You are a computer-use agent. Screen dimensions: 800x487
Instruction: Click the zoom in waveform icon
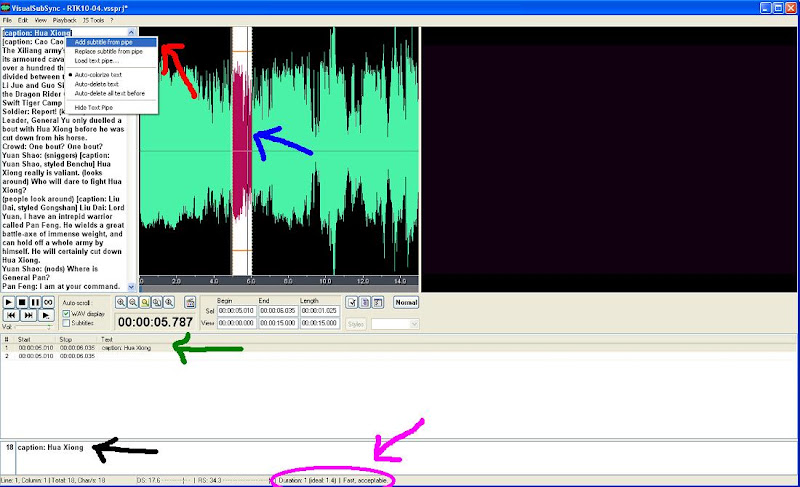pyautogui.click(x=121, y=302)
